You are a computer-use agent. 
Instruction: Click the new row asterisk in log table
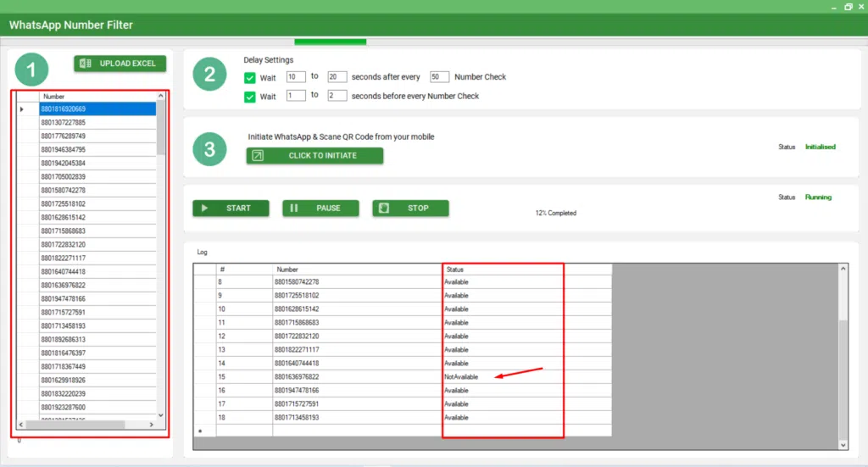(200, 431)
